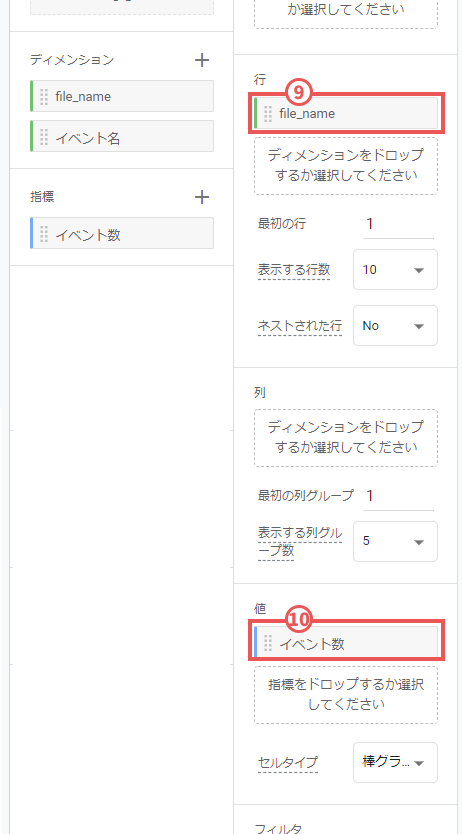Select イベント名 chip in dimensions list
The image size is (462, 834).
click(122, 136)
